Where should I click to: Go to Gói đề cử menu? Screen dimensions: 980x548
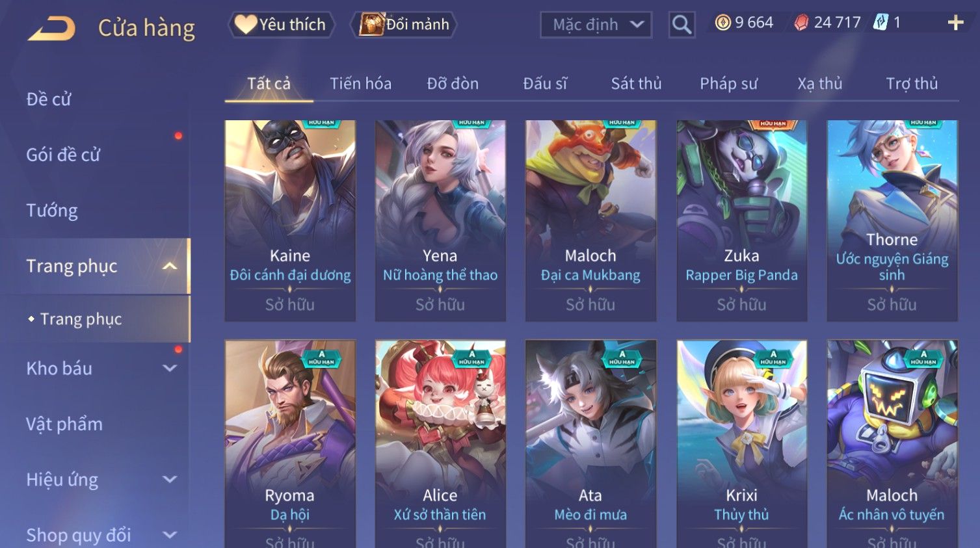(63, 155)
